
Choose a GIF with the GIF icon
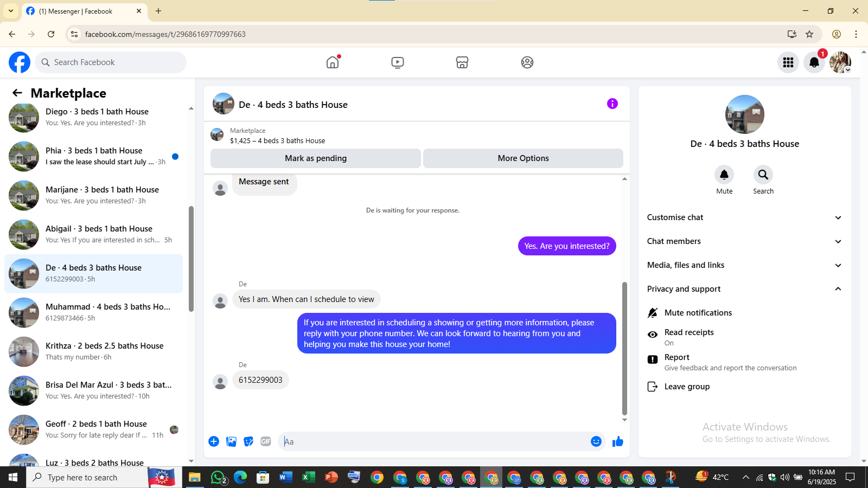[x=266, y=441]
